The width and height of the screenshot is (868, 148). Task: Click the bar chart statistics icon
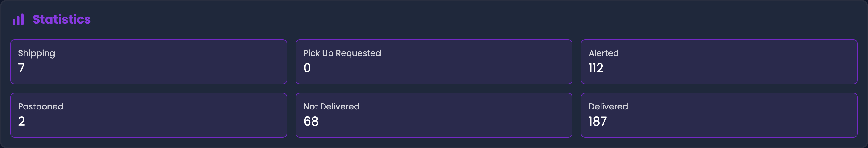pos(18,20)
